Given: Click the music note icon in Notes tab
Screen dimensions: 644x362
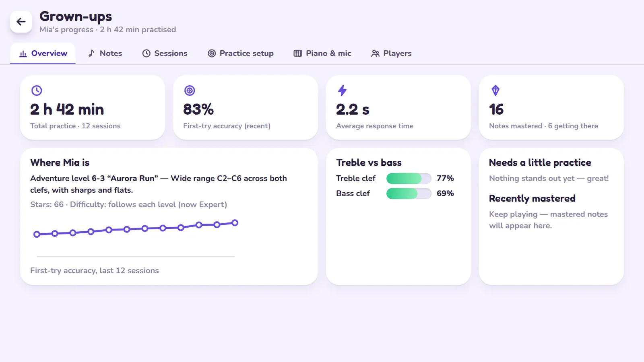Looking at the screenshot, I should [x=91, y=53].
